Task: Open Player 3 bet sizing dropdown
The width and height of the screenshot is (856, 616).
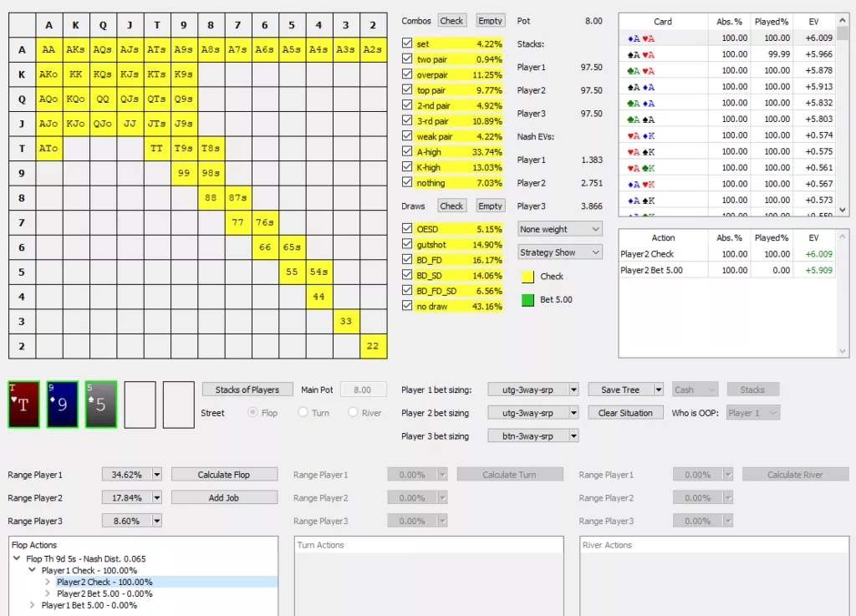Action: [532, 436]
